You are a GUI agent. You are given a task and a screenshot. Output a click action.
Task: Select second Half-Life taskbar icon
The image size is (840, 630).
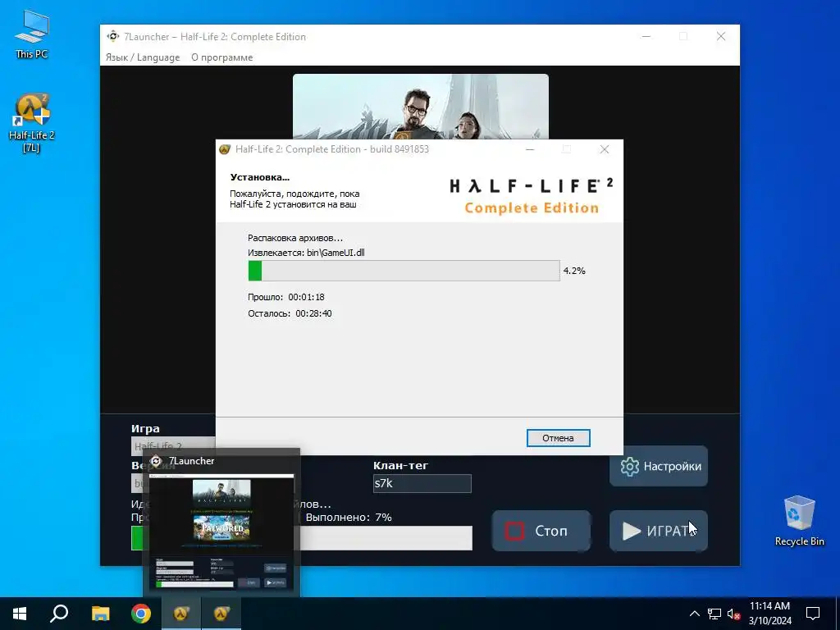point(221,614)
